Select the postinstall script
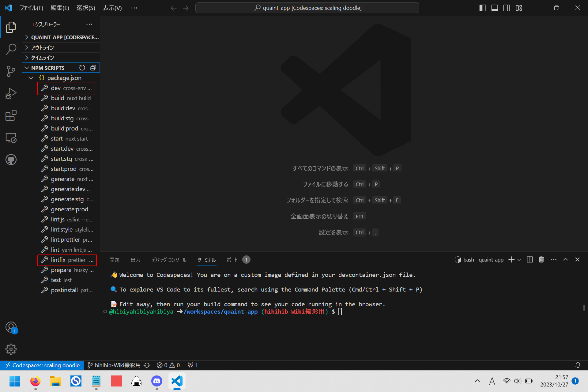The height and width of the screenshot is (392, 588). [61, 290]
